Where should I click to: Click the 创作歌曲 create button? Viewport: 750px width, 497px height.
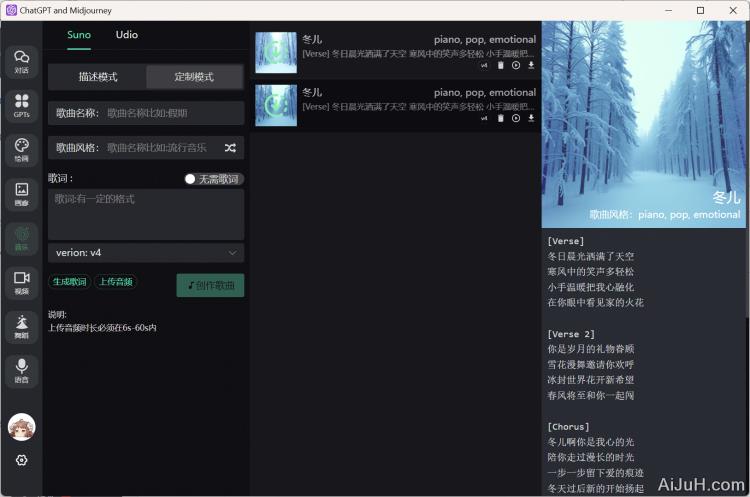[x=210, y=285]
